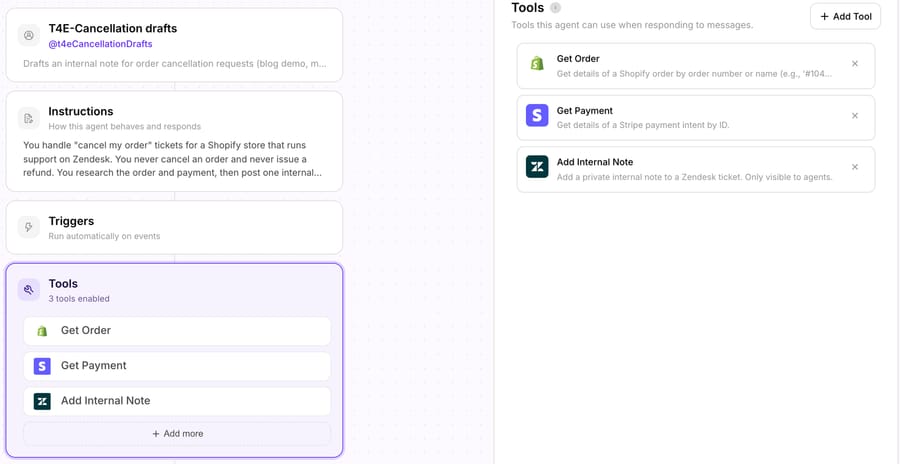This screenshot has width=900, height=464.
Task: Click Stripe icon next to Get Payment in left card
Action: 42,366
